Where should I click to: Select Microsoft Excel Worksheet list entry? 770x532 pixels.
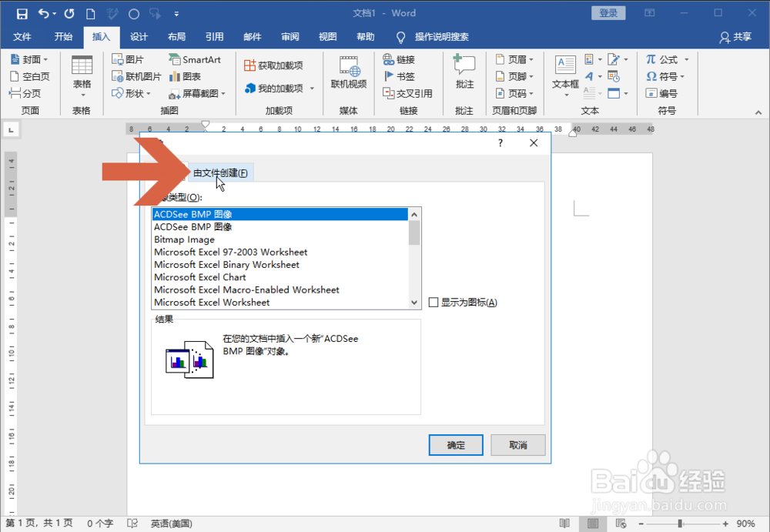[280, 302]
